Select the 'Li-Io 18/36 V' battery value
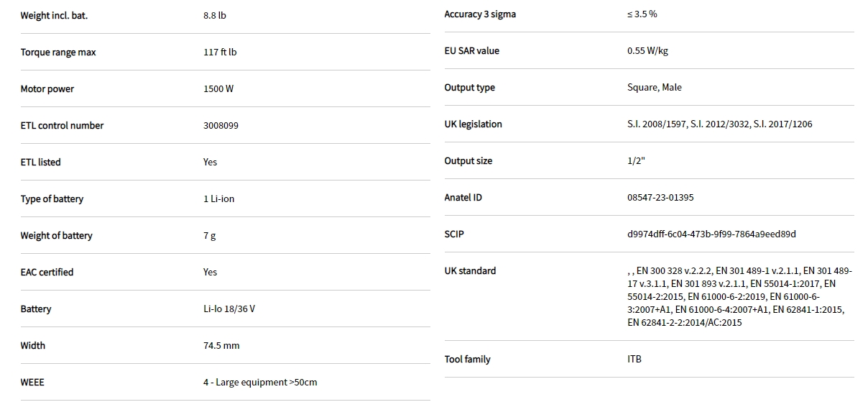Viewport: 868px width, 402px height. click(x=229, y=309)
